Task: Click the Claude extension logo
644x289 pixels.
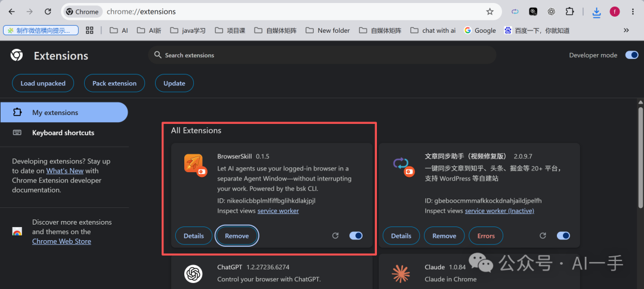Action: (401, 274)
